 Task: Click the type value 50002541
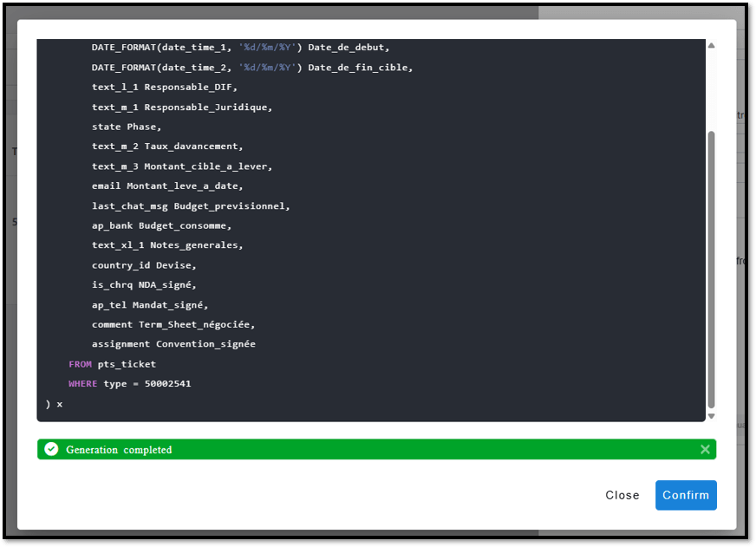(167, 383)
